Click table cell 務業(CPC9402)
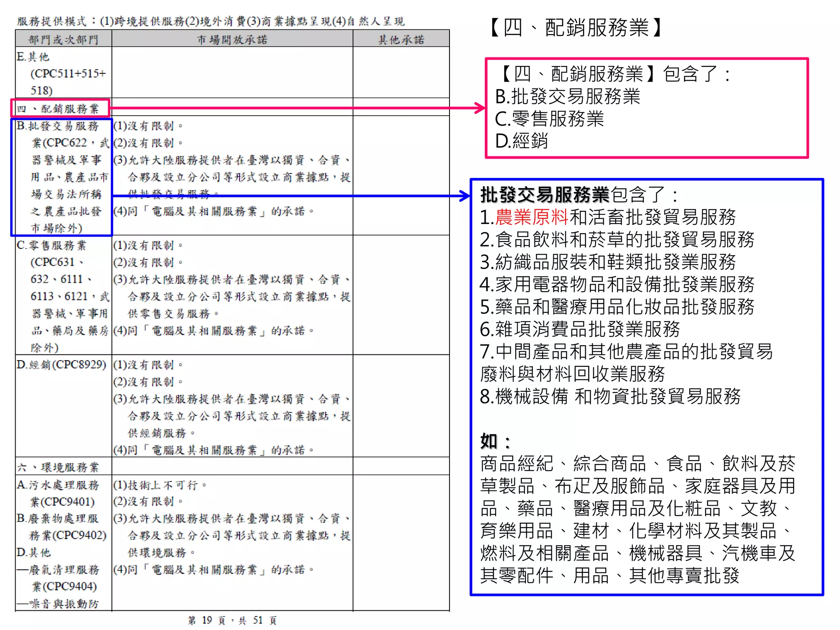This screenshot has width=840, height=630. (68, 535)
